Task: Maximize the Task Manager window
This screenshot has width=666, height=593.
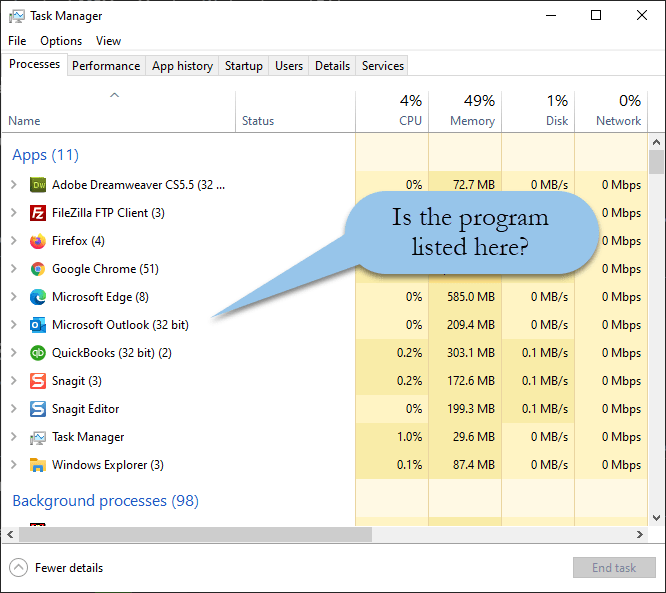Action: [596, 15]
